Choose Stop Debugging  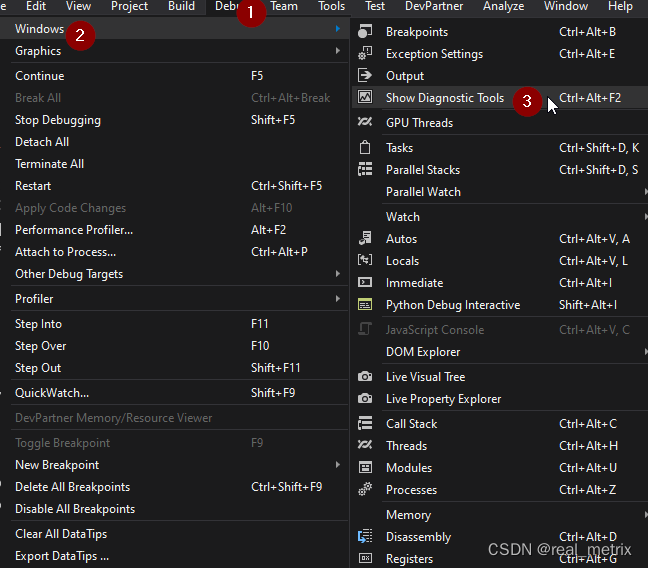pyautogui.click(x=174, y=120)
